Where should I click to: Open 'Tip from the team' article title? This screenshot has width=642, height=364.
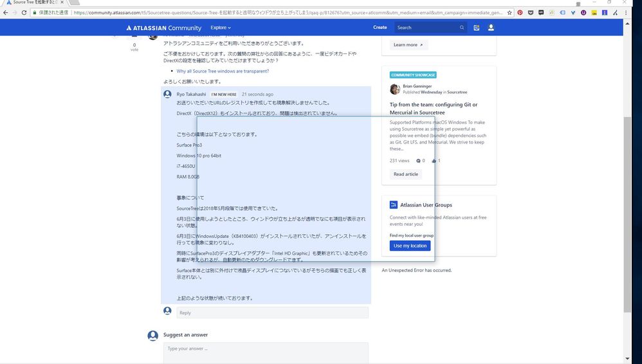click(x=434, y=109)
